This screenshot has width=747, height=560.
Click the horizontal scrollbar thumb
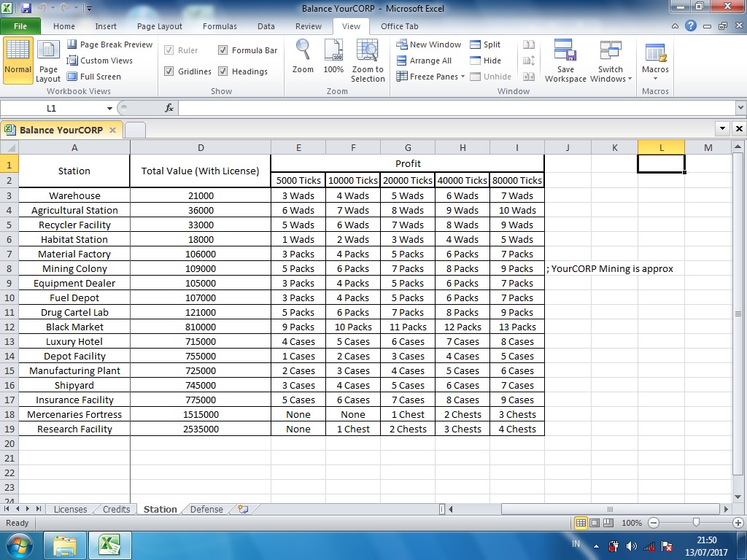pos(610,509)
